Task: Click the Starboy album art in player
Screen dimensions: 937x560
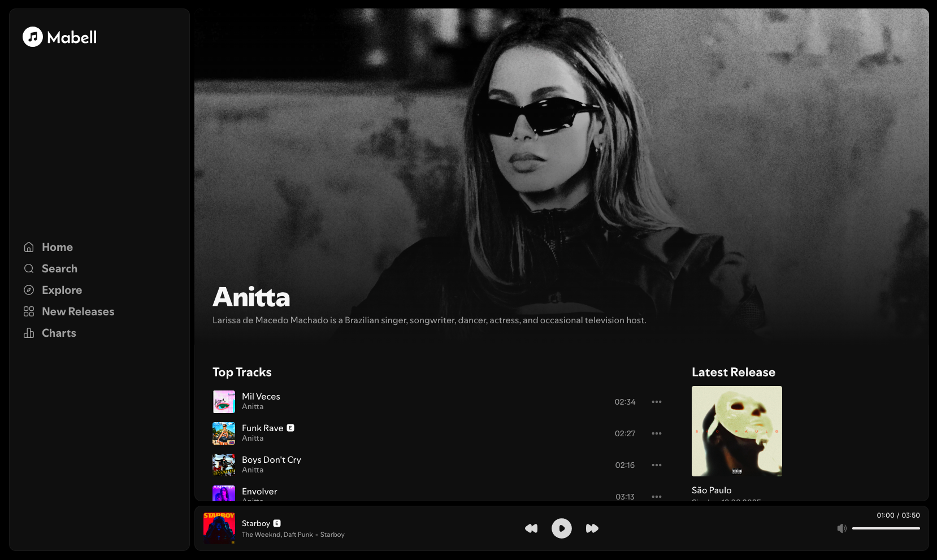Action: click(x=219, y=528)
